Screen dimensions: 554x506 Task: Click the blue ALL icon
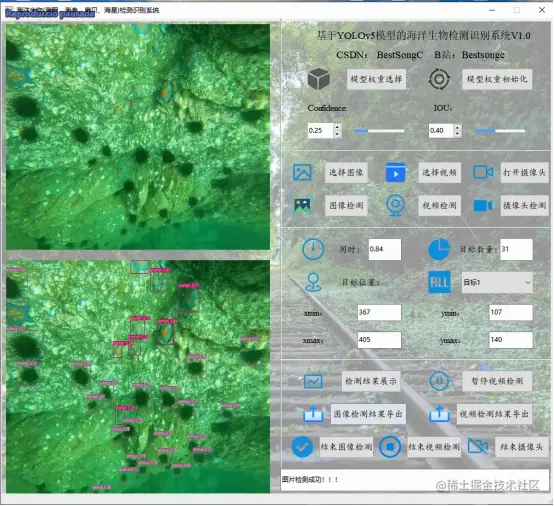pyautogui.click(x=439, y=282)
